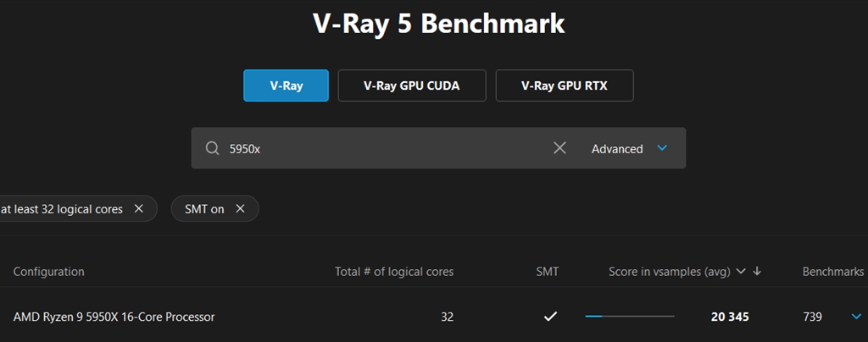The image size is (868, 342).
Task: Switch to V-Ray GPU RTX tab
Action: click(x=564, y=85)
